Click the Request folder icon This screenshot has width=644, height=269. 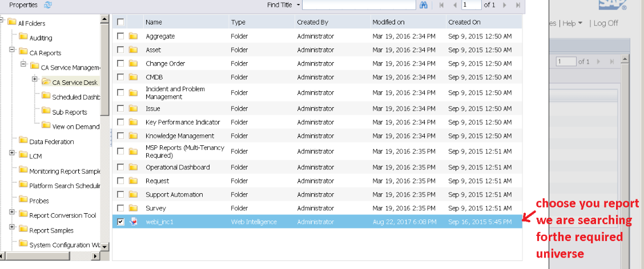tap(132, 181)
